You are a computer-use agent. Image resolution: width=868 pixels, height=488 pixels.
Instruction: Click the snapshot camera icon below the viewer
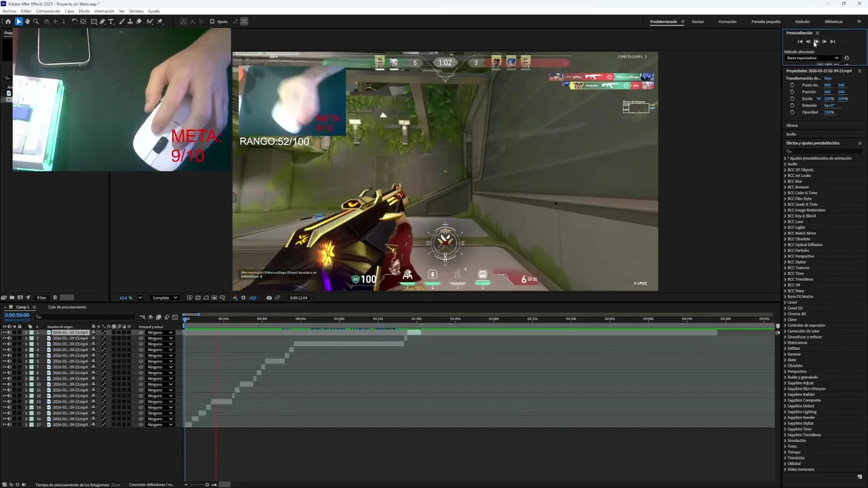coord(269,298)
